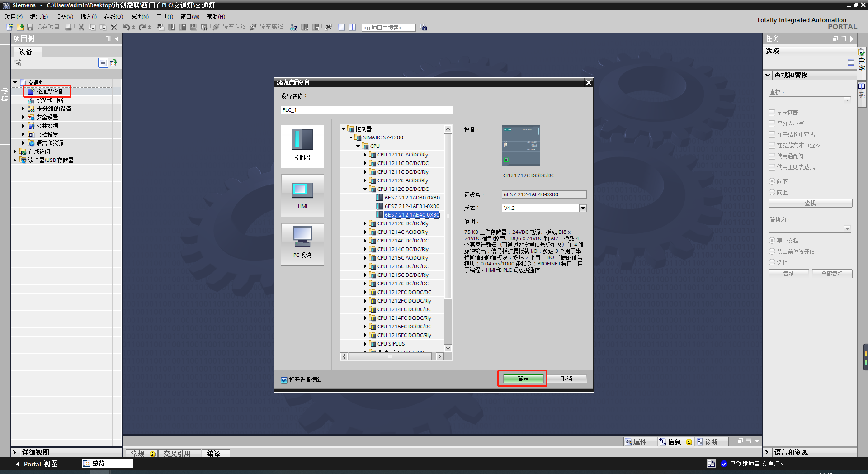Screen dimensions: 868x474
Task: Expand CPU 1211C AC/DC/Rly node
Action: point(365,155)
